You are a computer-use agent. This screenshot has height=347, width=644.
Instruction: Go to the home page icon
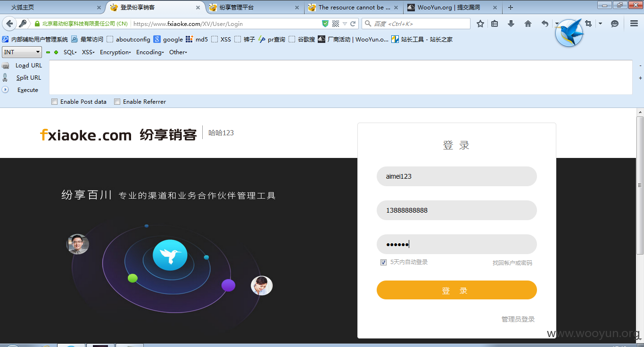[x=528, y=24]
